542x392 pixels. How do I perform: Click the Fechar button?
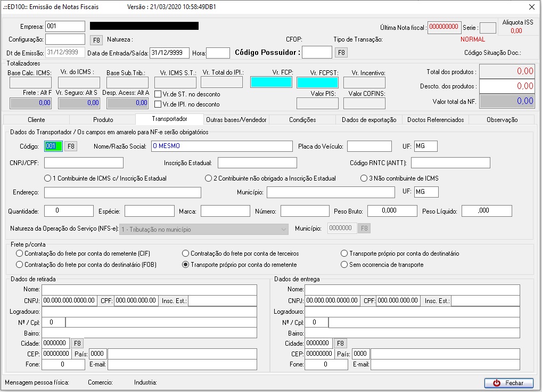tap(508, 383)
